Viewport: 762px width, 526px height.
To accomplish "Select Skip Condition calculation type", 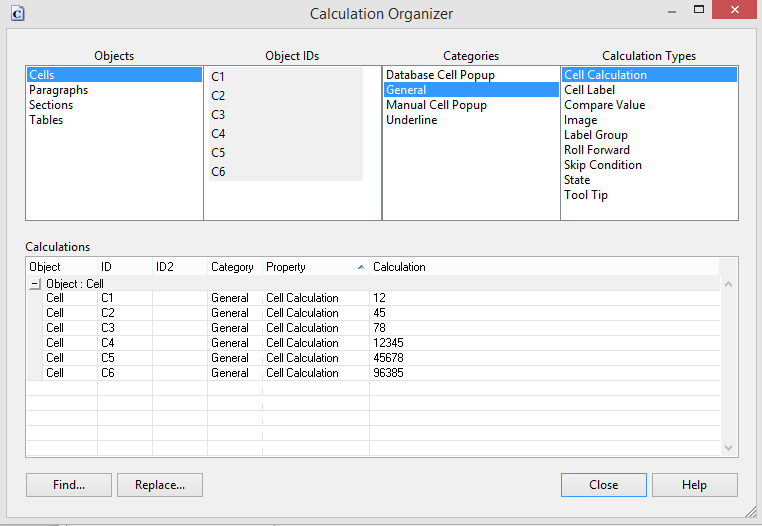I will [x=602, y=165].
